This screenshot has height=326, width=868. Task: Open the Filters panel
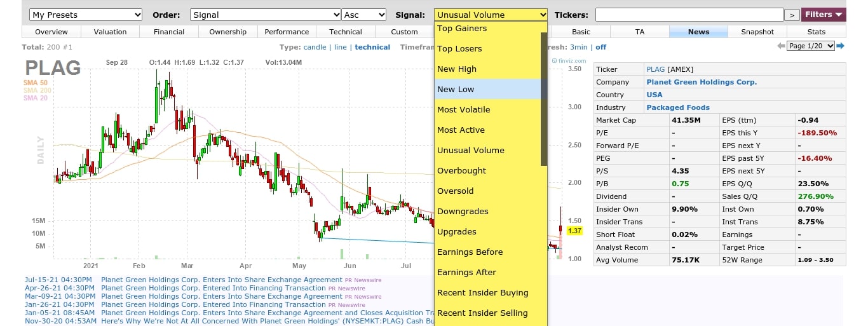824,15
